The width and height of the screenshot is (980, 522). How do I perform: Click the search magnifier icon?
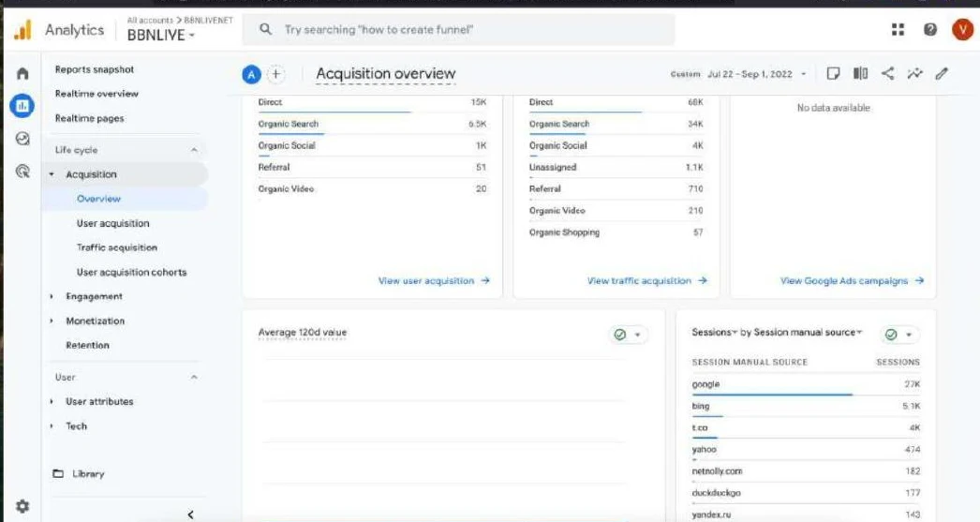point(266,29)
